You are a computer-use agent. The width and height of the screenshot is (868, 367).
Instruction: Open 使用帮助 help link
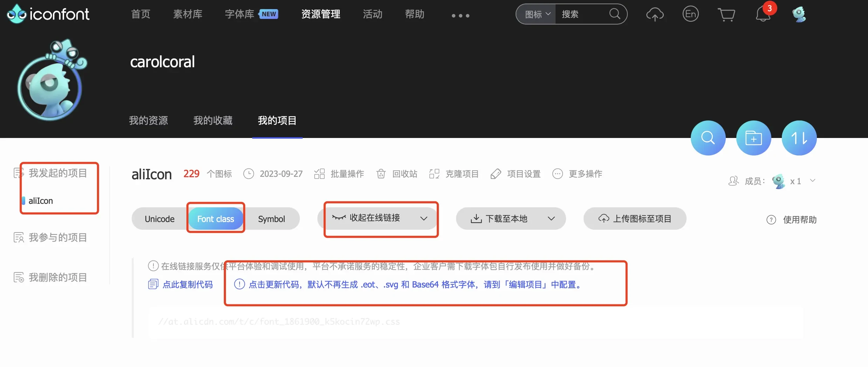(792, 220)
